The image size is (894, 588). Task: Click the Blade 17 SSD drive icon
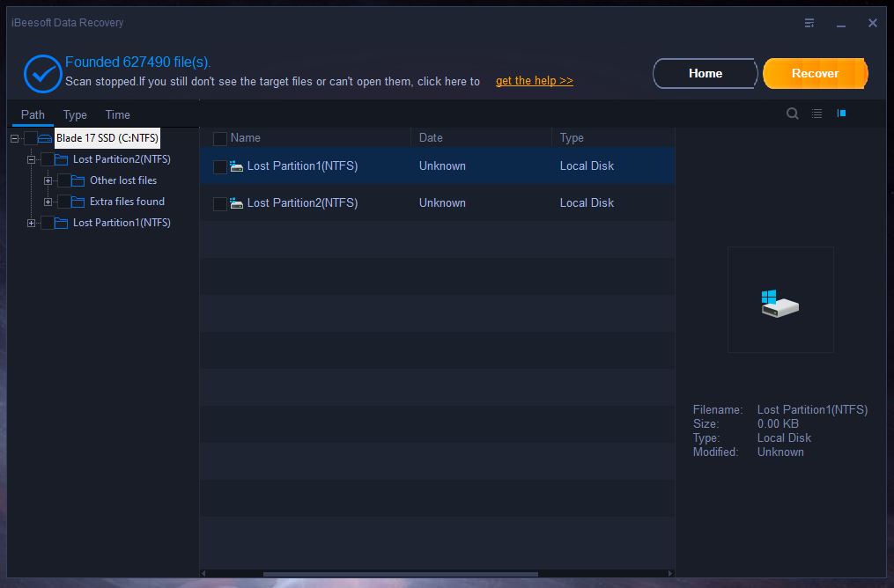tap(45, 139)
